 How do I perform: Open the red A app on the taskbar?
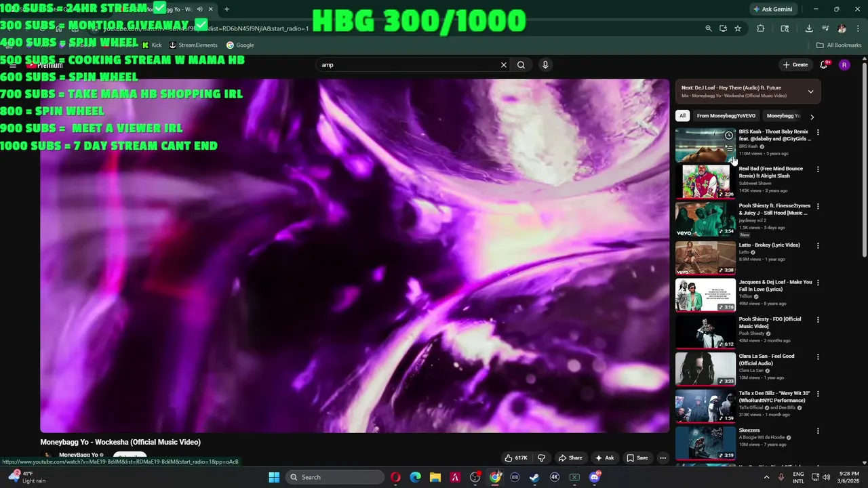455,477
